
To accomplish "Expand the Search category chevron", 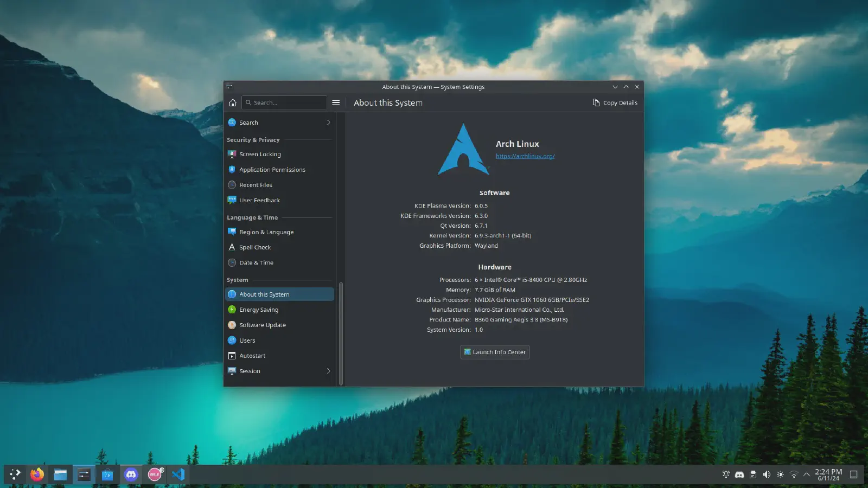I will 328,123.
